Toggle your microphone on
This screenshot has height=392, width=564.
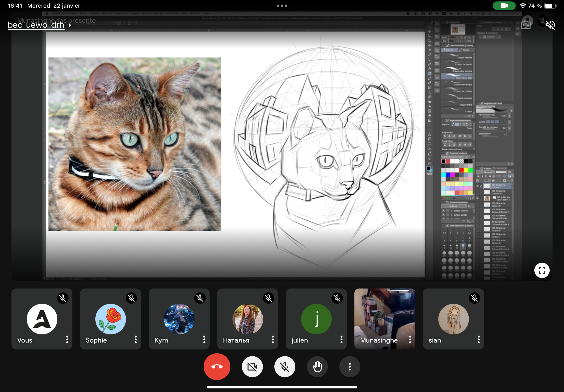click(x=285, y=366)
